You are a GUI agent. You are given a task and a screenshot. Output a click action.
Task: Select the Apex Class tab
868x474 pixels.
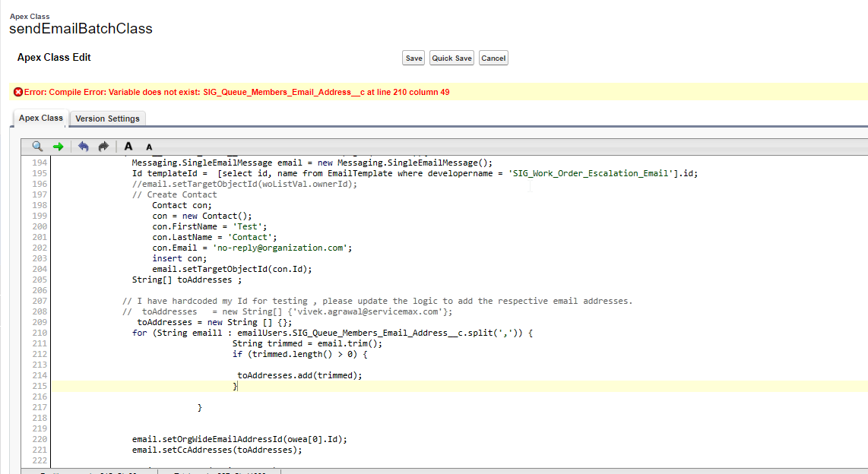(41, 118)
